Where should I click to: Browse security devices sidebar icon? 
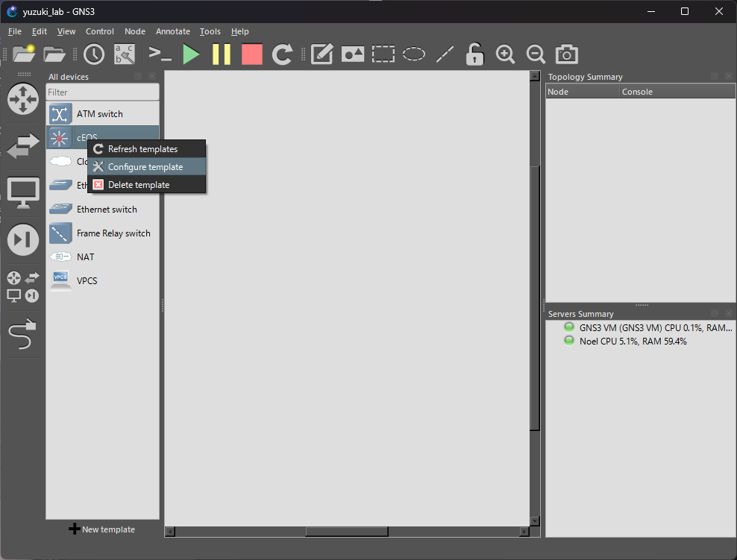coord(23,239)
